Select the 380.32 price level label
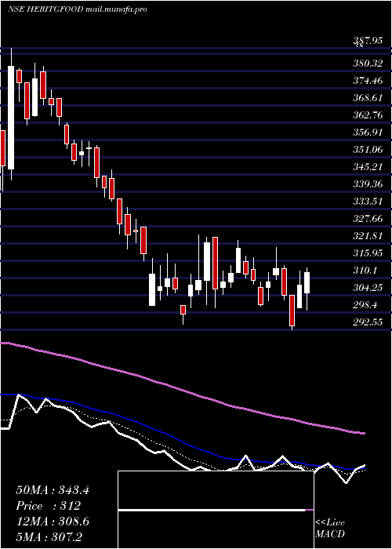The width and height of the screenshot is (392, 549). (x=368, y=64)
